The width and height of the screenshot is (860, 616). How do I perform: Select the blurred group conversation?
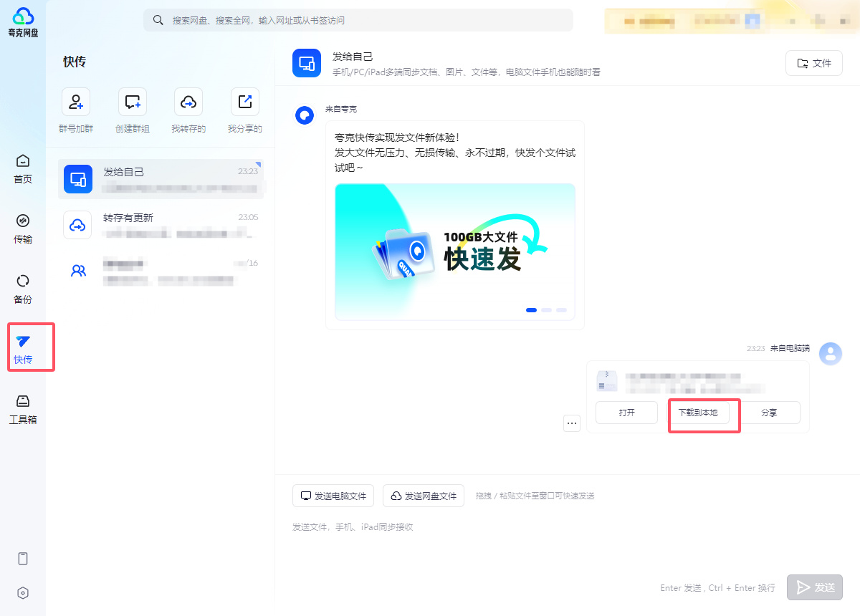161,271
